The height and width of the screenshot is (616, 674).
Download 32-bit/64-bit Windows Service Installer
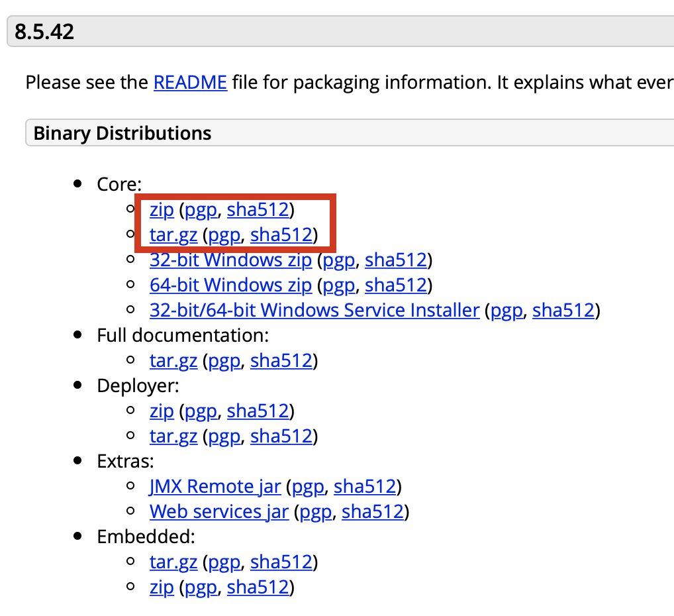pos(314,310)
